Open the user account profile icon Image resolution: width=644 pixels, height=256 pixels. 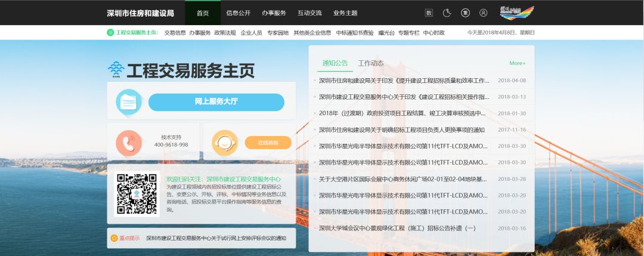[484, 13]
